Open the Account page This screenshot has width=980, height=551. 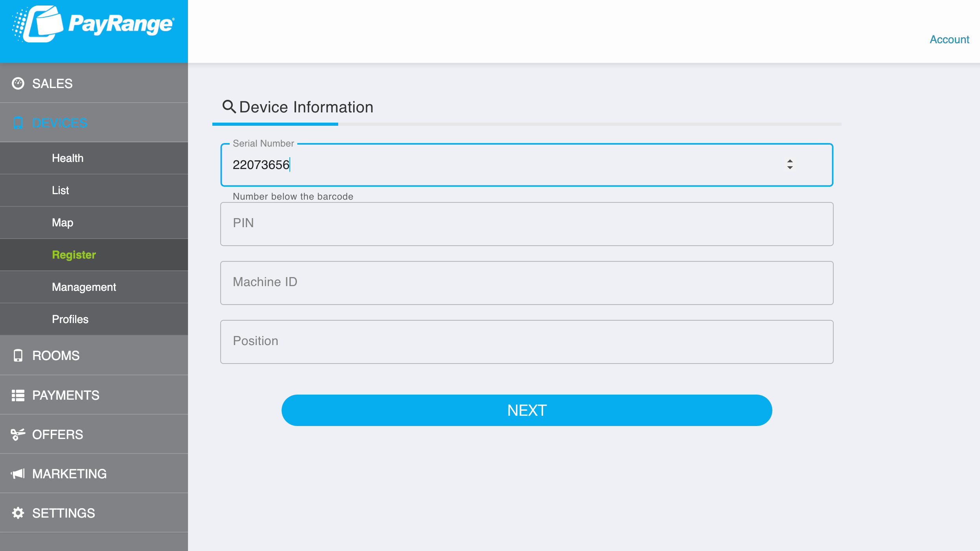point(949,39)
